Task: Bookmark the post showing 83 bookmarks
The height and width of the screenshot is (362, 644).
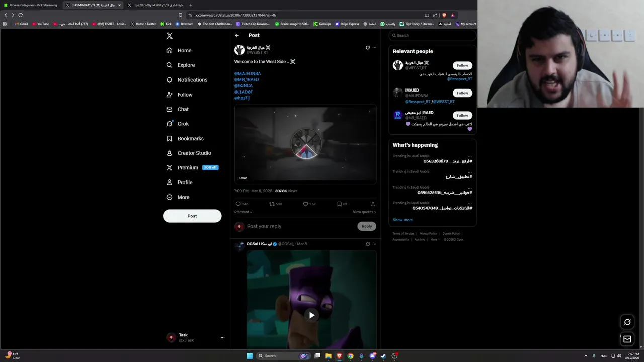Action: click(339, 204)
